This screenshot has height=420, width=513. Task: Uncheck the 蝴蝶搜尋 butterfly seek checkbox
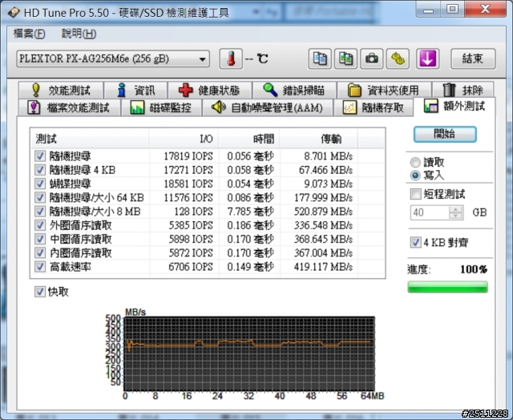tap(40, 184)
